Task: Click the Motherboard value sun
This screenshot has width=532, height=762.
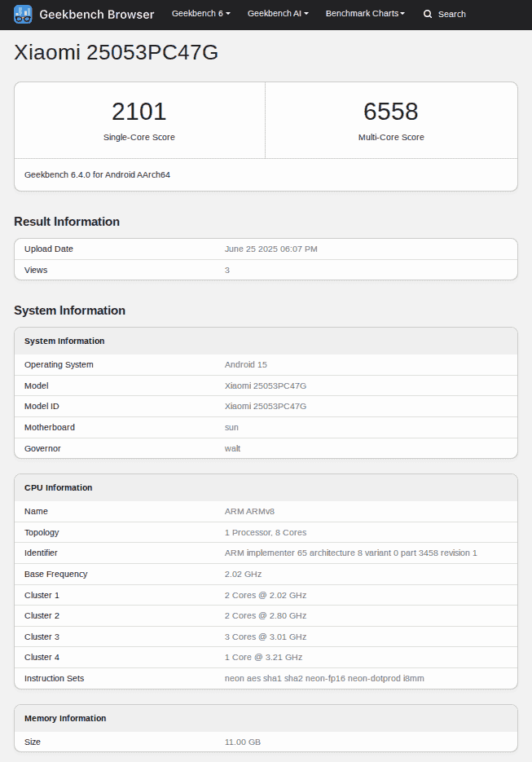Action: coord(231,427)
